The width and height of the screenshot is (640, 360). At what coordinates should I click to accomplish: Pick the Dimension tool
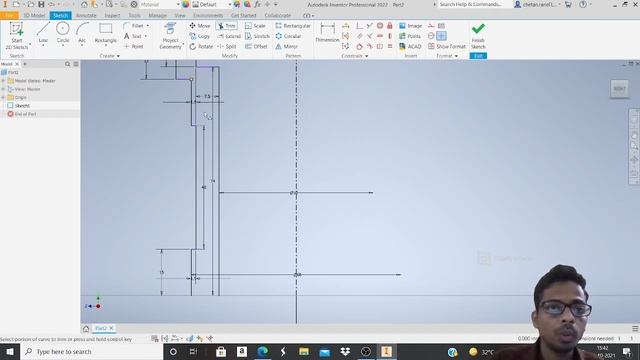tap(327, 33)
